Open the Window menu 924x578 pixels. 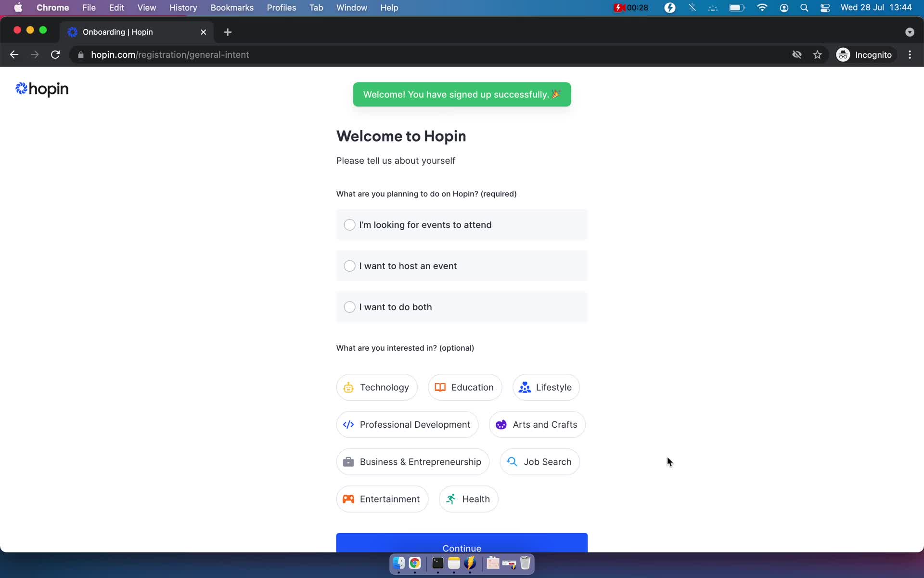click(x=351, y=8)
